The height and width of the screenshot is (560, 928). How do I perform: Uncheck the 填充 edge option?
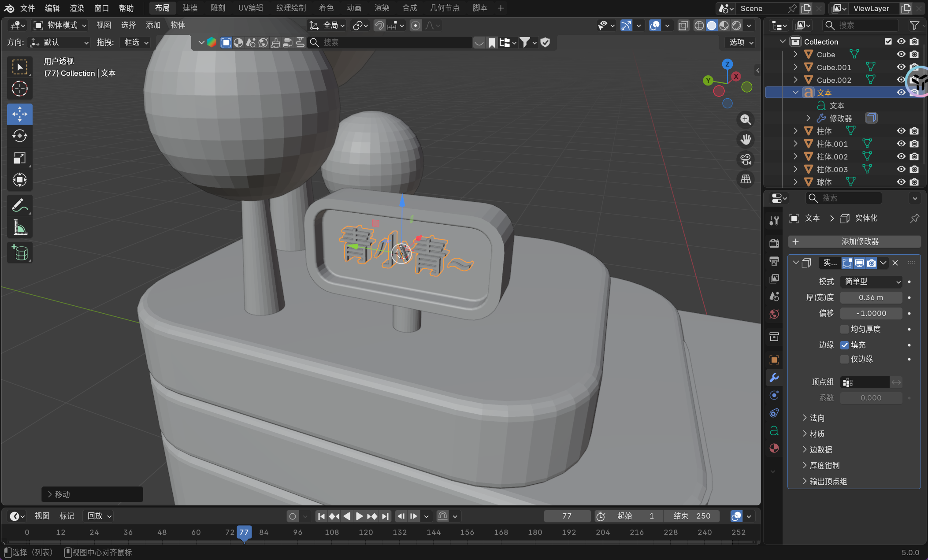(844, 345)
